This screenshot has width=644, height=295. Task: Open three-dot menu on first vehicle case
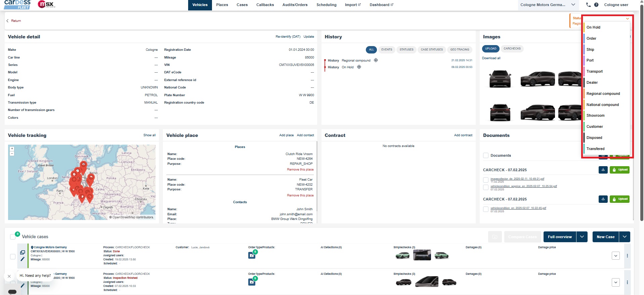[627, 256]
